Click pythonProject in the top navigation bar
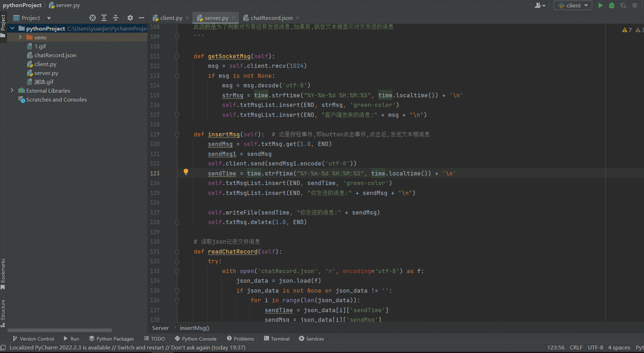644x353 pixels. 22,5
